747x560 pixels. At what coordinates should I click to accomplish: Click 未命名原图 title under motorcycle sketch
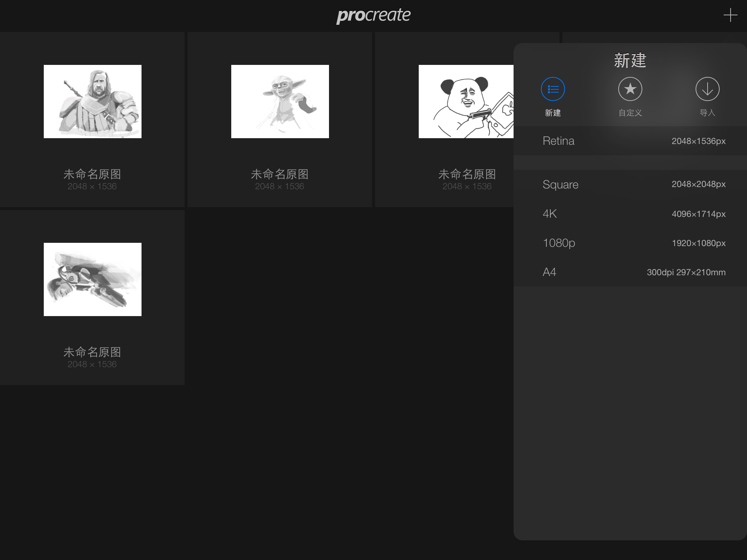pos(92,352)
